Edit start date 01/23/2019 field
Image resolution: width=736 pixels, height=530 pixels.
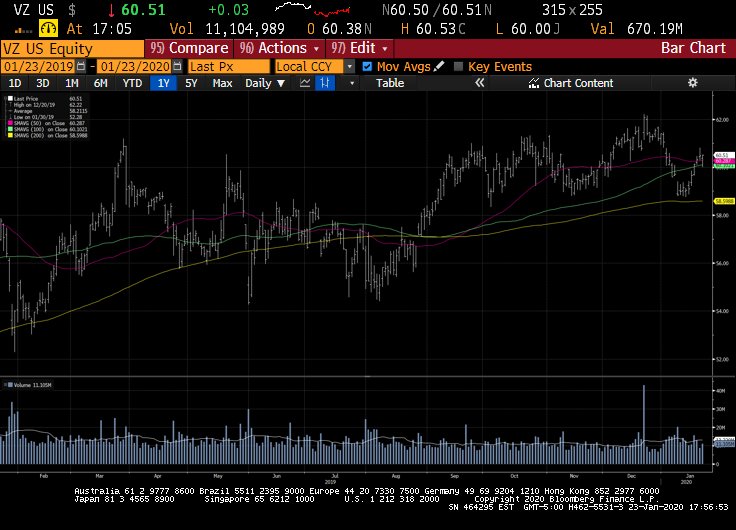pos(38,66)
